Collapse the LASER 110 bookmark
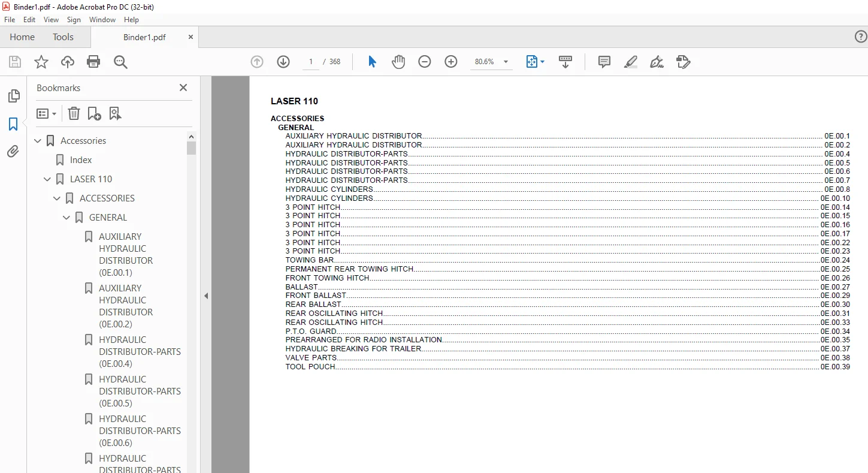Screen dimensions: 868x473 click(x=48, y=179)
